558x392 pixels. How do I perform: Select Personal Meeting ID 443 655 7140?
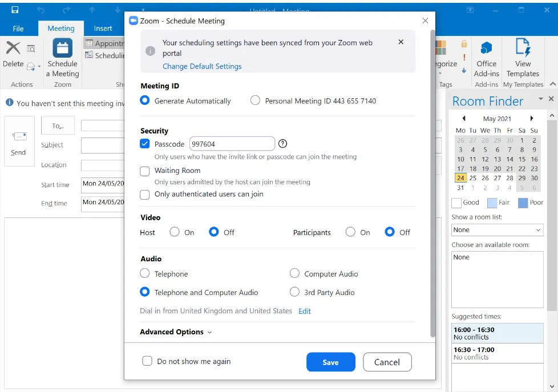[x=255, y=100]
